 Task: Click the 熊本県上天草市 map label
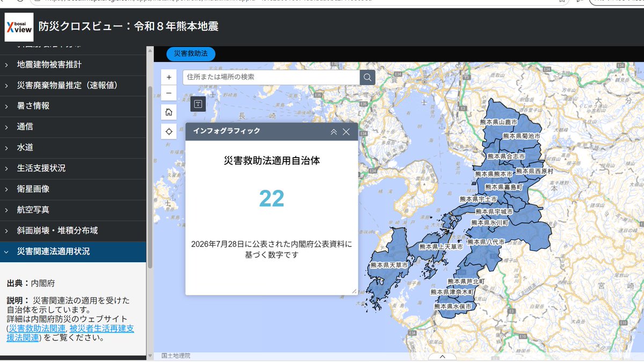[x=441, y=247]
